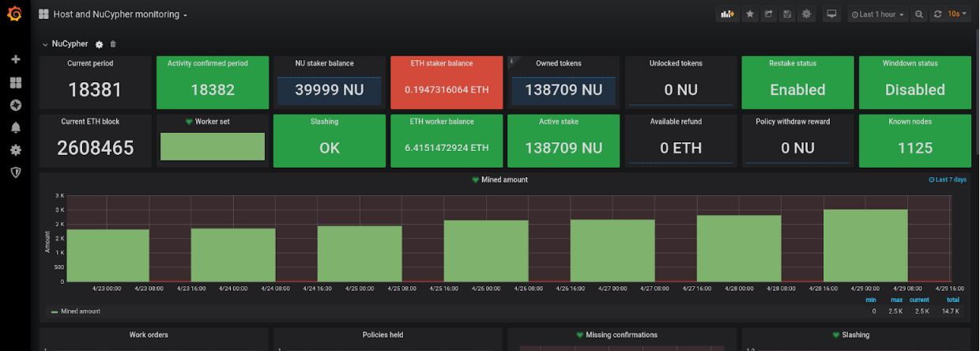Open the Available refund panel title menu
The image size is (980, 351).
click(676, 122)
